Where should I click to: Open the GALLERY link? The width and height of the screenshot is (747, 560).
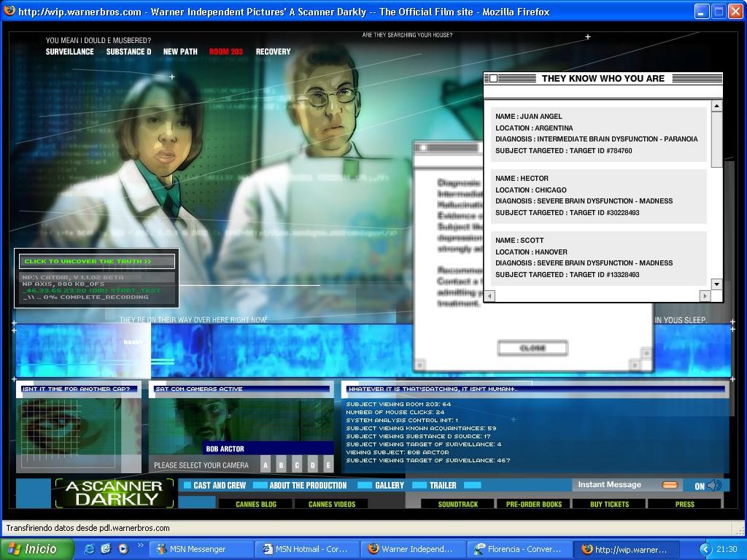coord(390,485)
